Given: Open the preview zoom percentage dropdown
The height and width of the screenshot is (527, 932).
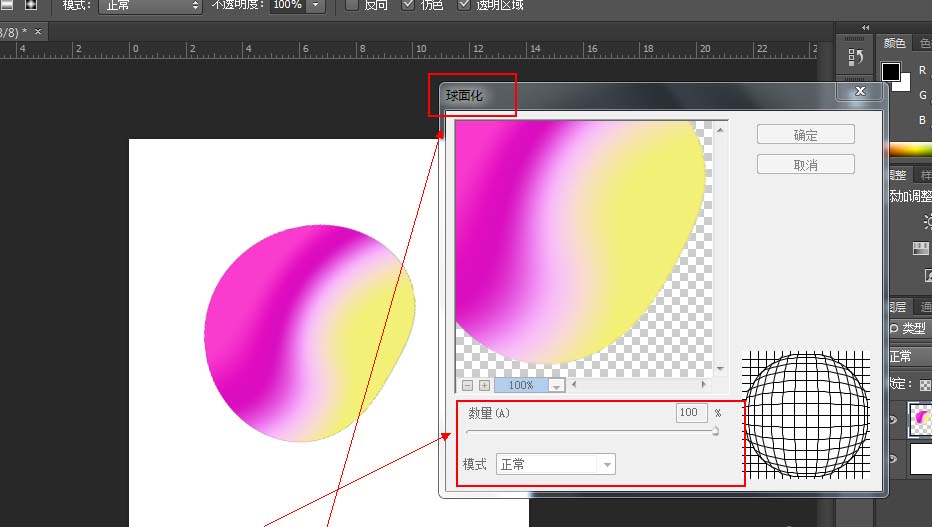Looking at the screenshot, I should [556, 385].
